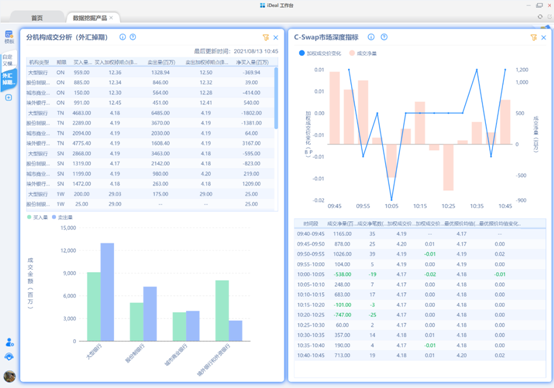Viewport: 554px width, 388px height.
Task: Click the left table vertical scrollbar
Action: (x=276, y=99)
